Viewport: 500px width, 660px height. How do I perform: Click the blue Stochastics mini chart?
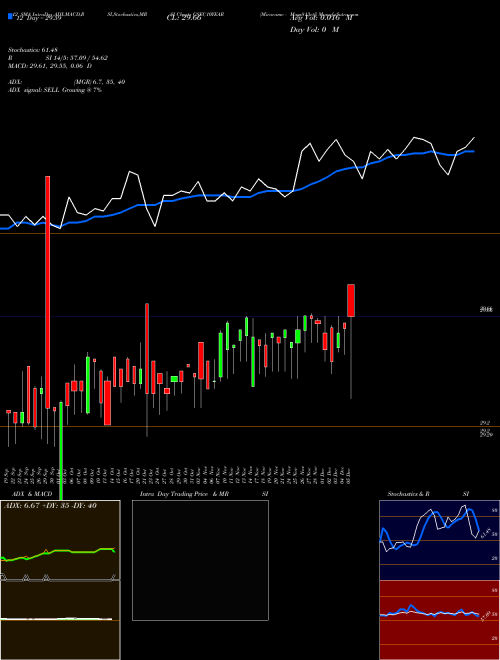439,540
